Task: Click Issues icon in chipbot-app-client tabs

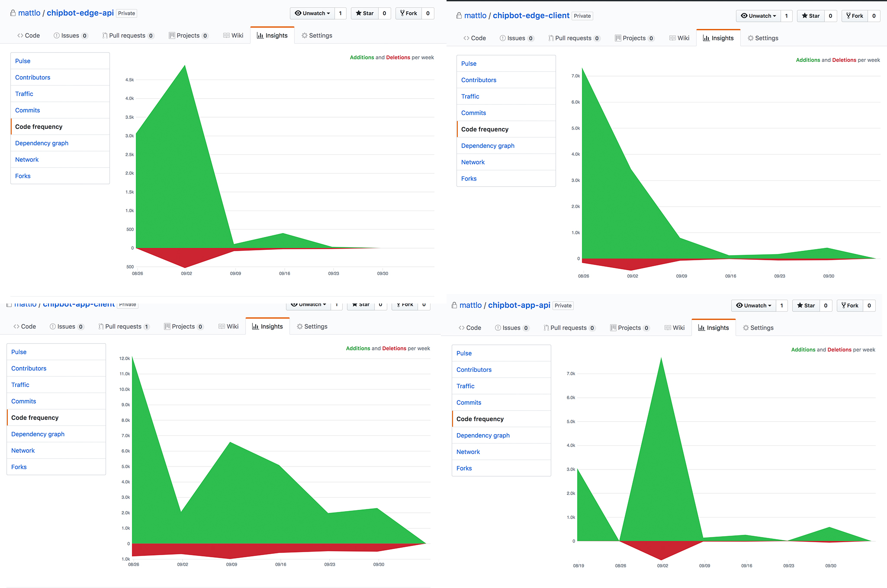Action: click(53, 326)
